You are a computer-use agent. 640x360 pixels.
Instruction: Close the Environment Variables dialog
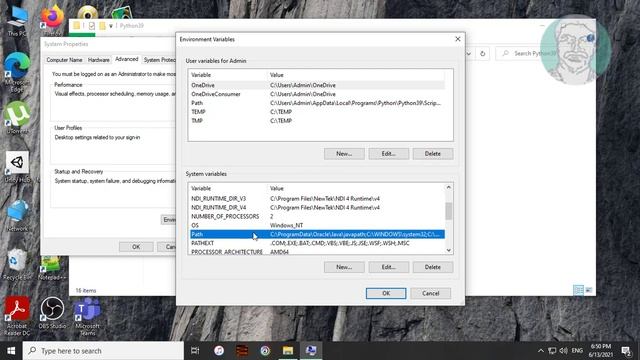[458, 39]
